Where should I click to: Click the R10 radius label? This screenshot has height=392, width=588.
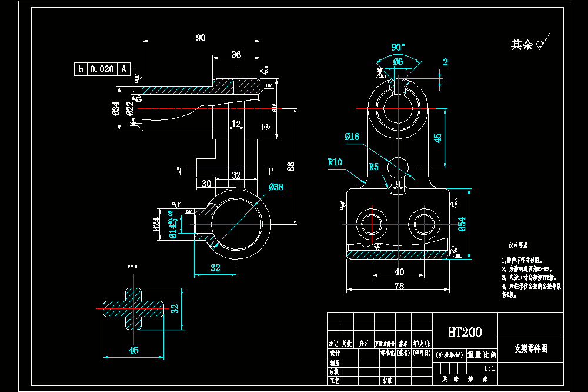pyautogui.click(x=335, y=162)
